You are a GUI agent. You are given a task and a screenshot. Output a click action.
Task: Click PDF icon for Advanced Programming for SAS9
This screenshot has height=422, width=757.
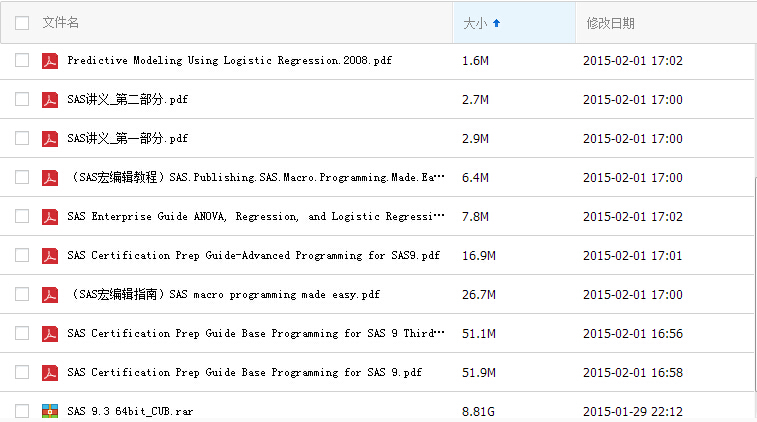(x=50, y=256)
